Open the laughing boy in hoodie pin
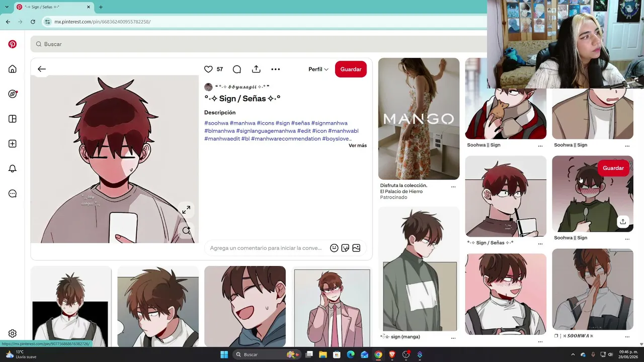 click(245, 306)
